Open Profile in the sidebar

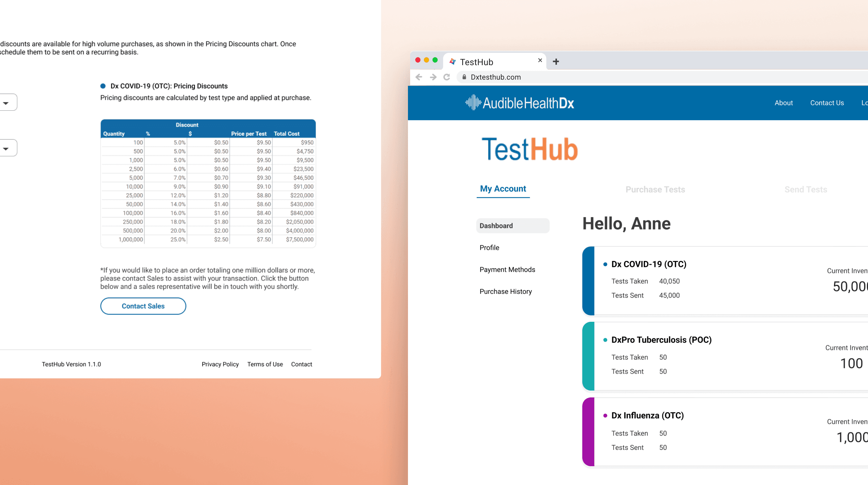(x=489, y=248)
